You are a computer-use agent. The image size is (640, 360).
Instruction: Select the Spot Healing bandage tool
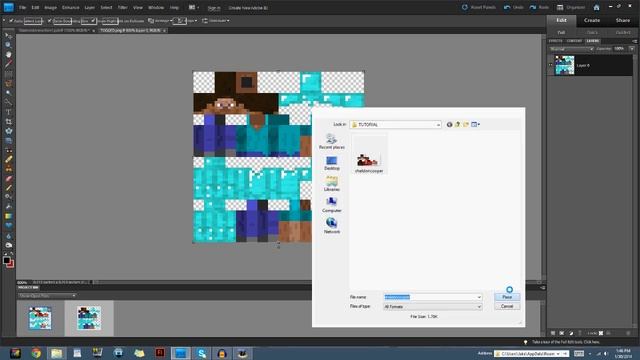[x=8, y=160]
